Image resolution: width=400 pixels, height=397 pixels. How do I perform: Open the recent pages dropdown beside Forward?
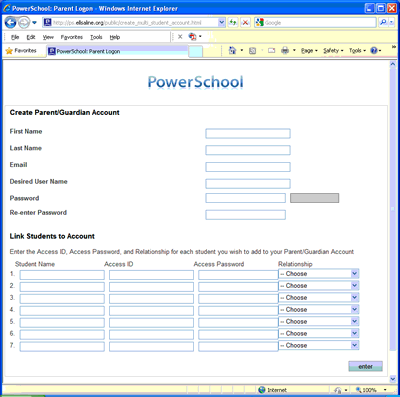pos(34,23)
